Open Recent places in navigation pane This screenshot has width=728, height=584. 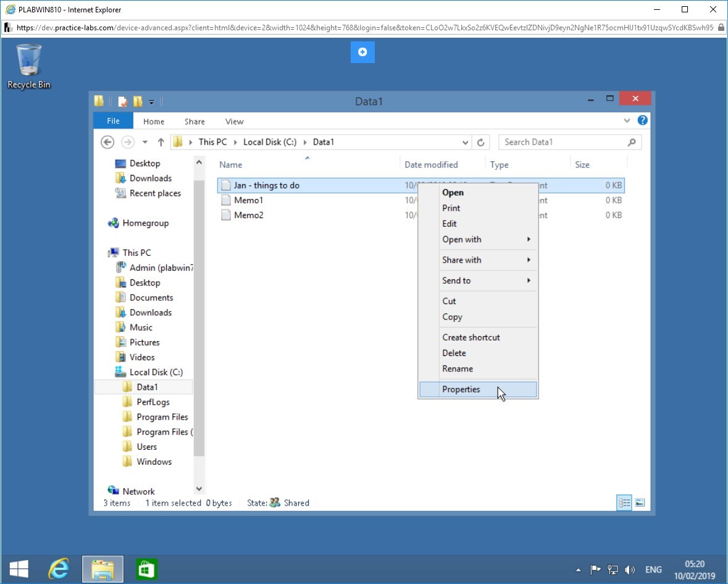pyautogui.click(x=148, y=193)
